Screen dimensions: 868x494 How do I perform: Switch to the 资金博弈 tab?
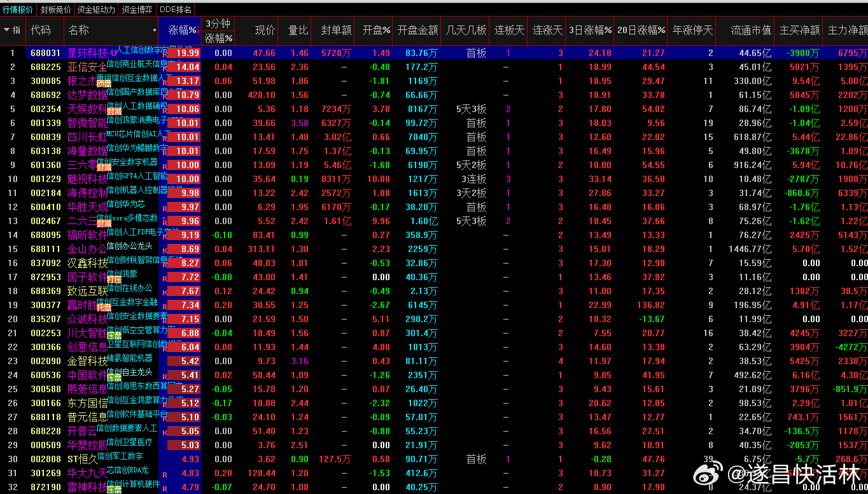coord(137,10)
